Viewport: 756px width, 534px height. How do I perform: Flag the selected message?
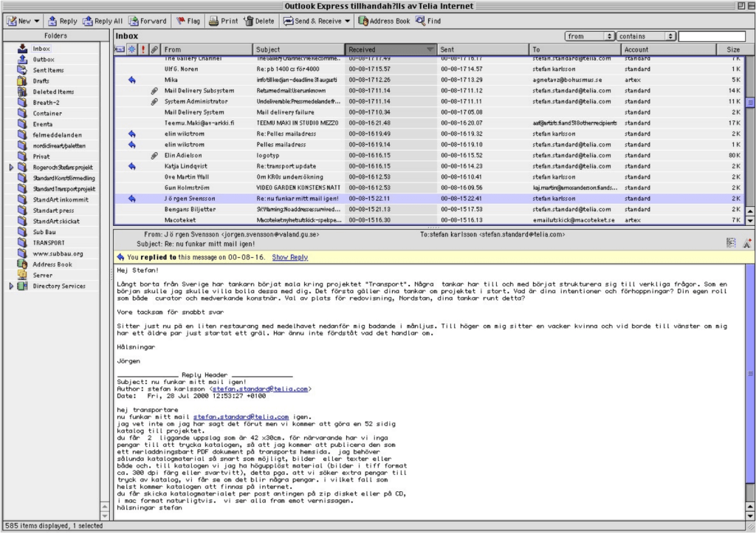(x=187, y=21)
